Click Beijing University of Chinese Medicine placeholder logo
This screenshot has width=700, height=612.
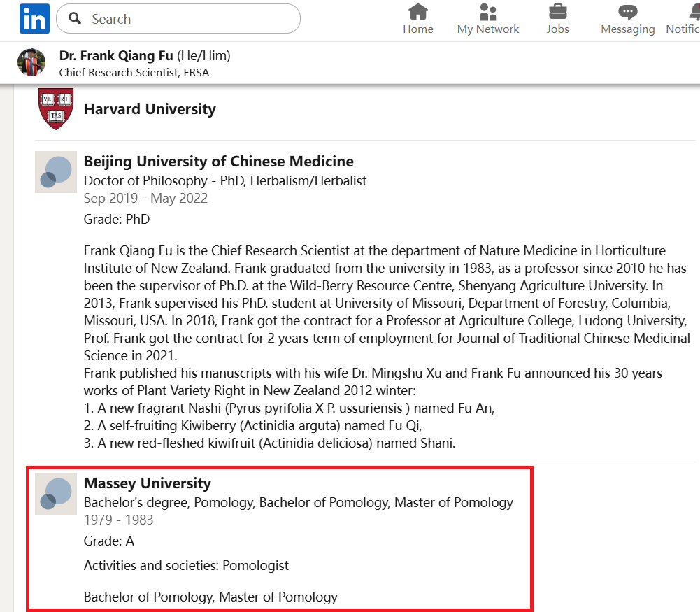[x=56, y=172]
